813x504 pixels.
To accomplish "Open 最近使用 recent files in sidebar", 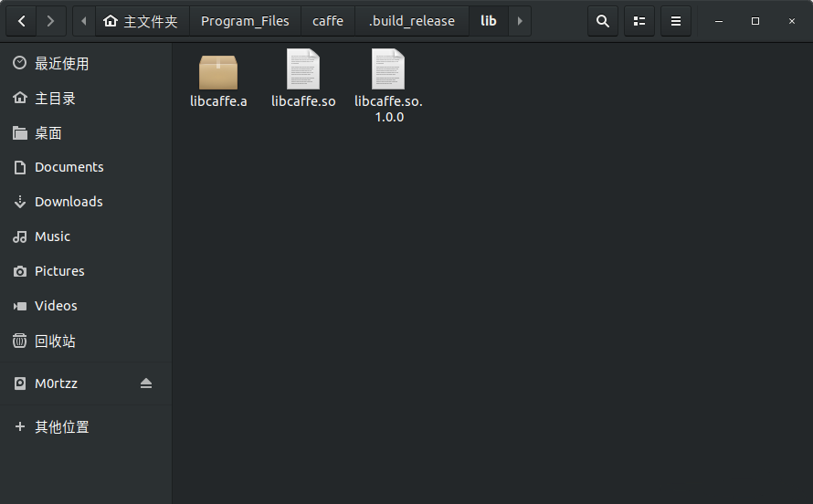I will tap(86, 64).
